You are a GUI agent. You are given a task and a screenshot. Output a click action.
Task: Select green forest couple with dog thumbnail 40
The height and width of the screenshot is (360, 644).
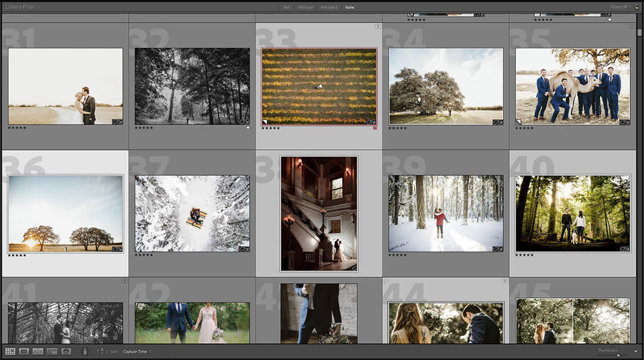click(x=572, y=213)
